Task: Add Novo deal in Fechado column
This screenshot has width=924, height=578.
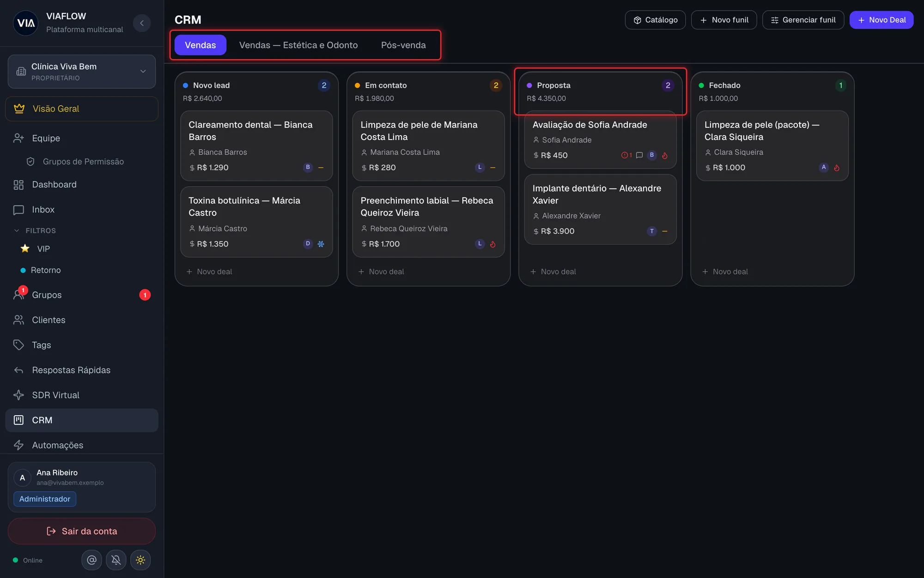Action: [x=725, y=271]
